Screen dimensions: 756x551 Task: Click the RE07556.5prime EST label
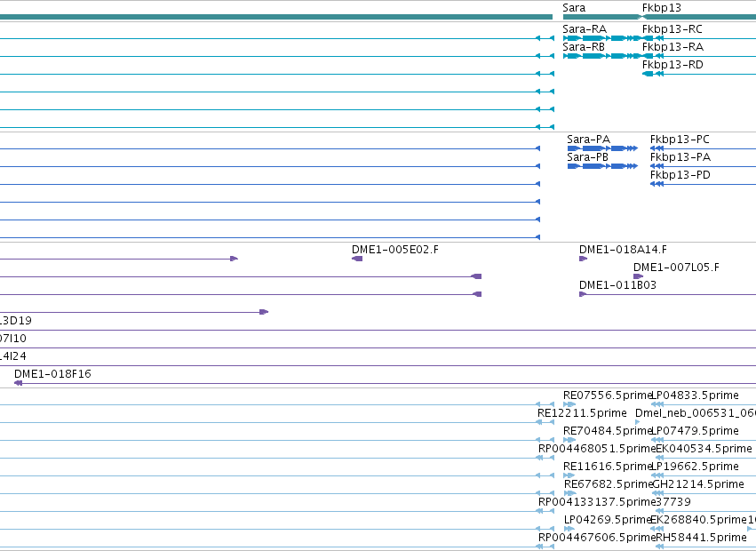[608, 395]
